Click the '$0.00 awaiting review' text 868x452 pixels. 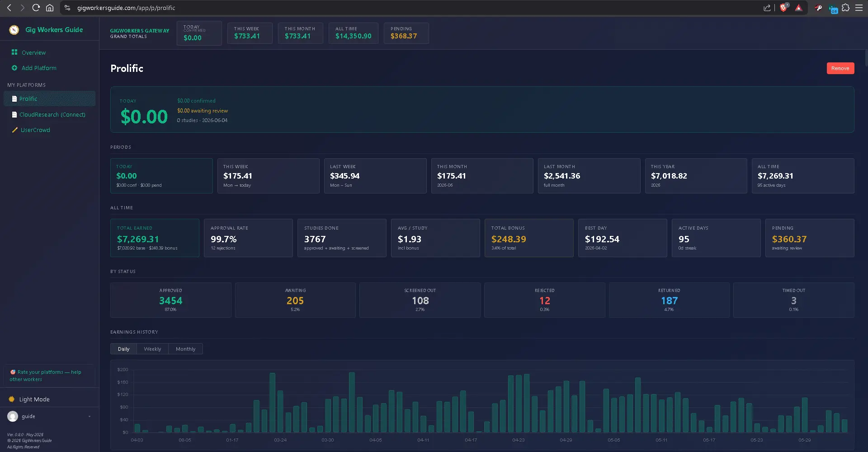tap(203, 111)
